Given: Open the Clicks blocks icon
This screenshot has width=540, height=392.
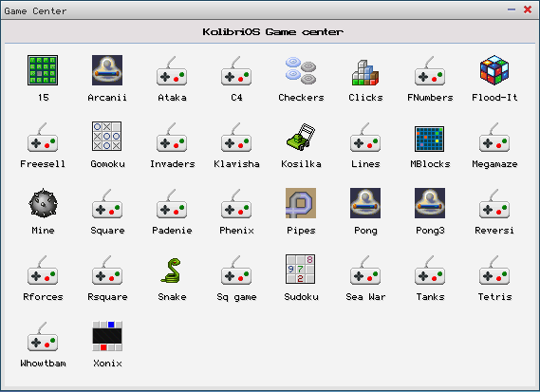Looking at the screenshot, I should 365,72.
